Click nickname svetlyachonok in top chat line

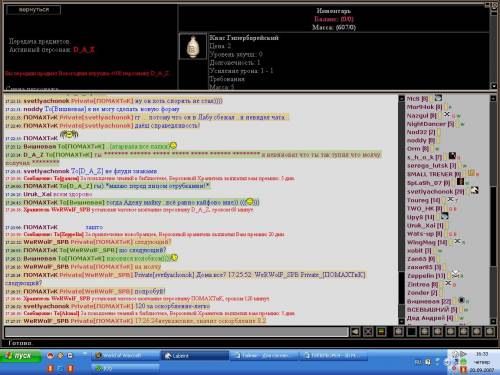tap(46, 101)
